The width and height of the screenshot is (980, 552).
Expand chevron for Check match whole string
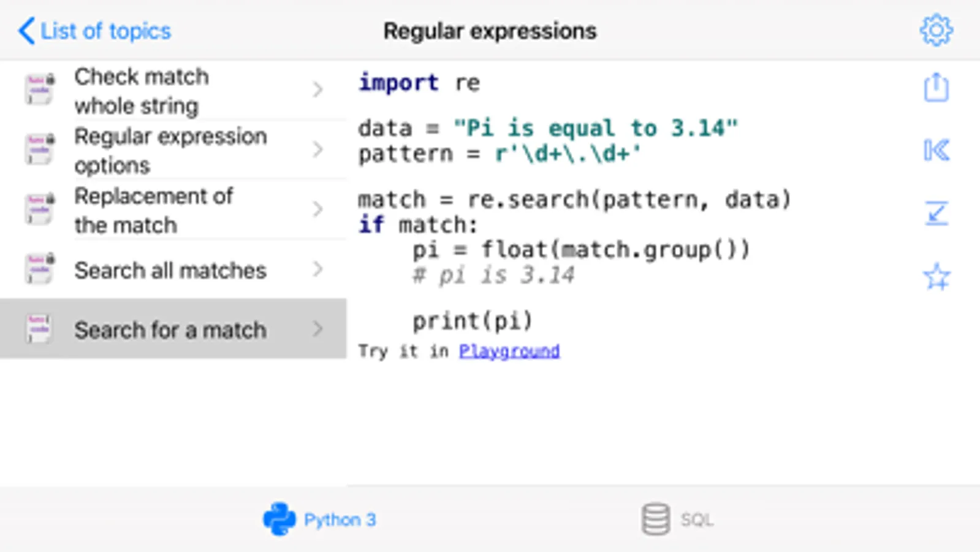(x=317, y=90)
